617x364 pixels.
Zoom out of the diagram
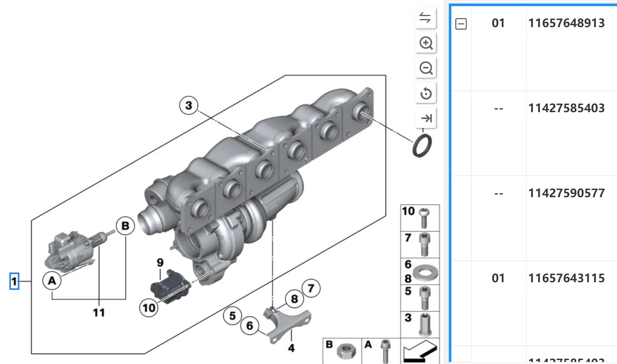click(425, 68)
